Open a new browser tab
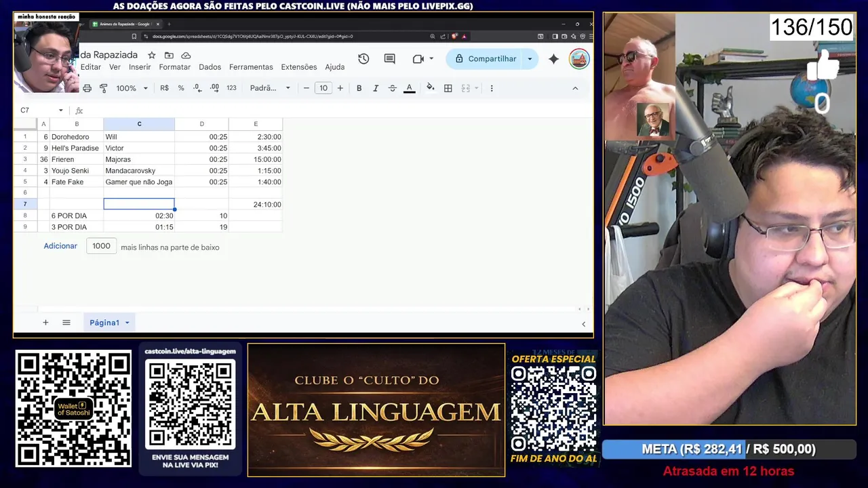Screen dimensions: 868x488 [169, 24]
